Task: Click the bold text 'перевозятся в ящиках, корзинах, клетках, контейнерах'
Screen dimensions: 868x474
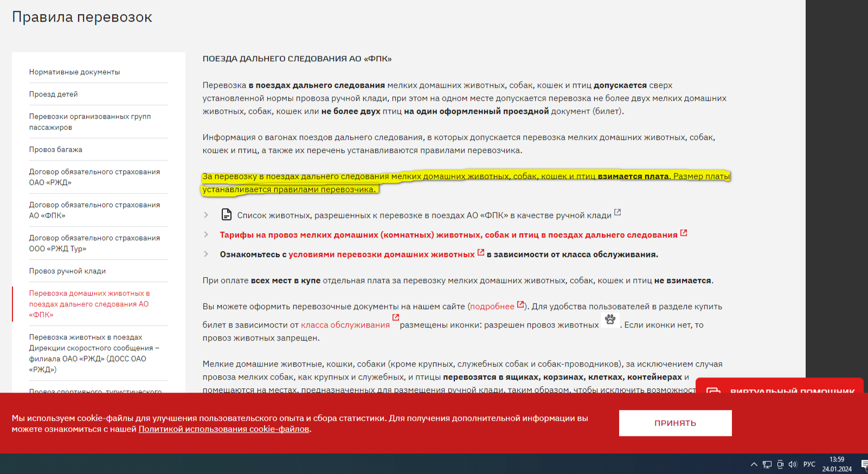Action: pyautogui.click(x=563, y=377)
